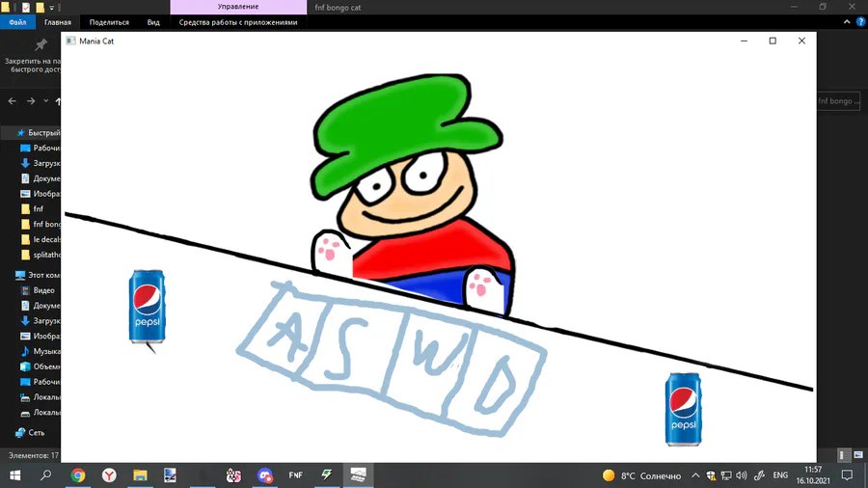
Task: Switch Explorer to details view layout
Action: click(843, 455)
